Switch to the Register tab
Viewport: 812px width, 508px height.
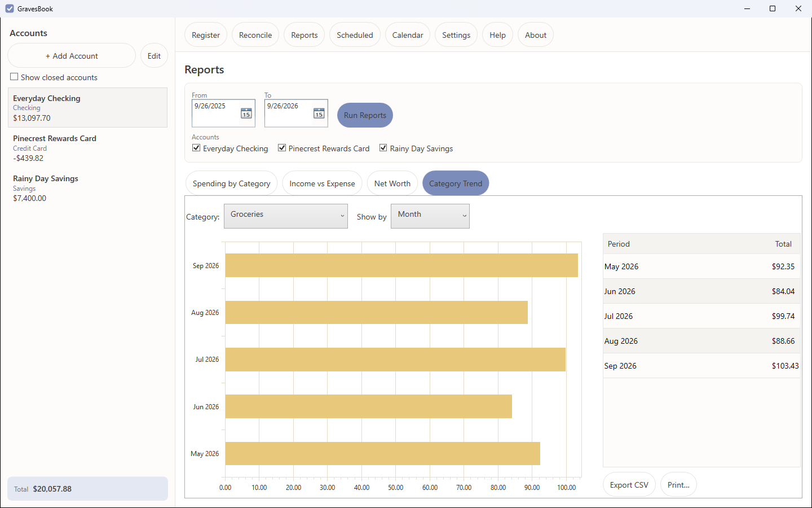(x=206, y=35)
